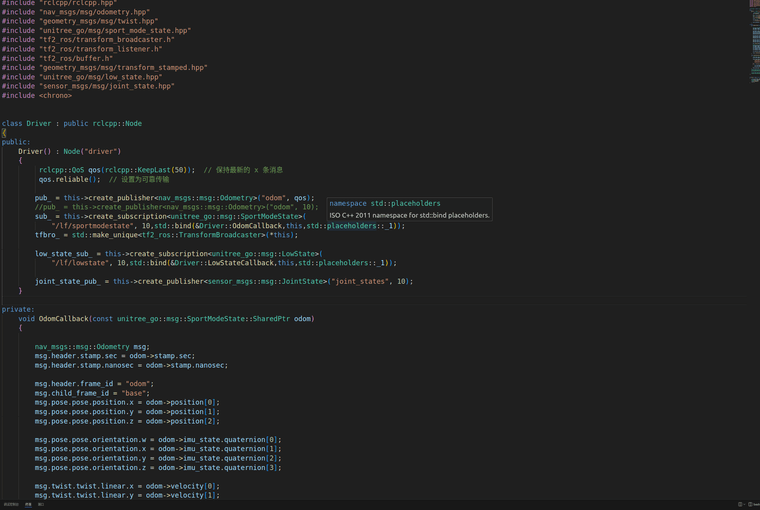Click the "/lf/lowstate" topic string
This screenshot has height=510, width=760.
82,263
